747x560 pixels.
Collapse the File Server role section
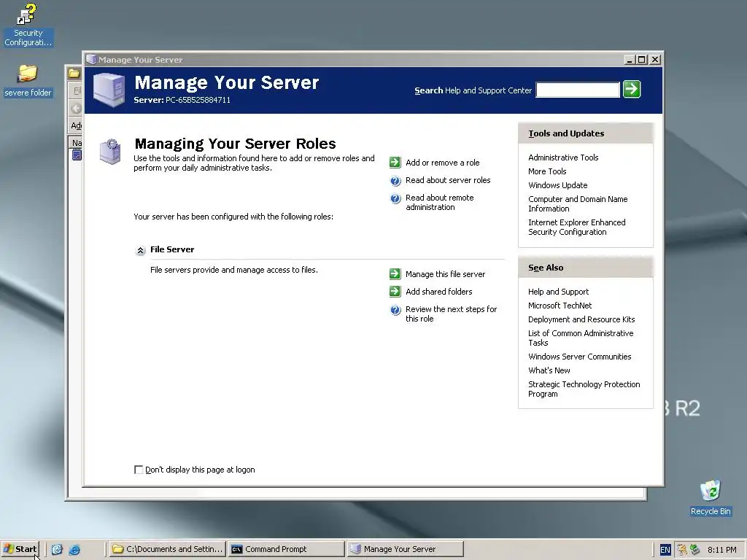pyautogui.click(x=140, y=251)
